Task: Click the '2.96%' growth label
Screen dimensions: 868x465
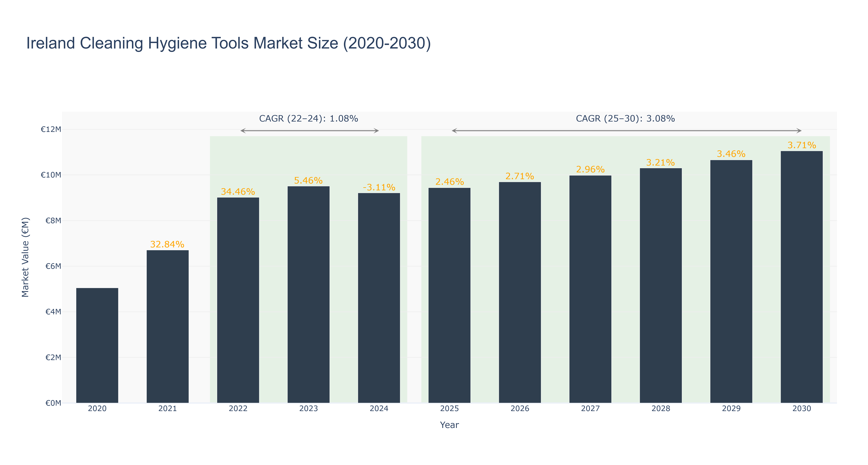Action: click(590, 169)
